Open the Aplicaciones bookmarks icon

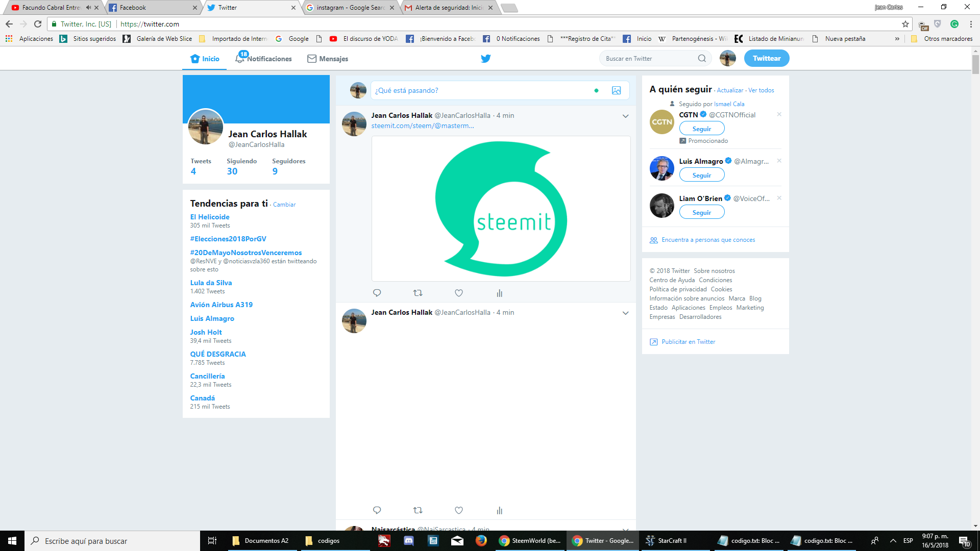[9, 39]
